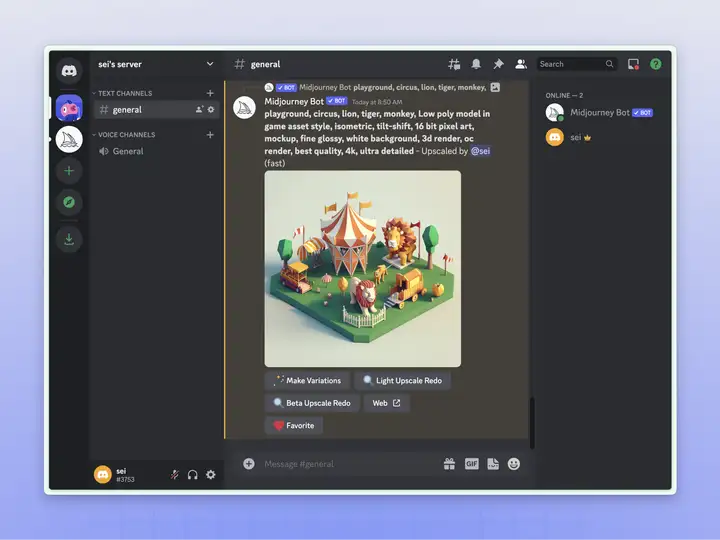
Task: Click Light Upscale Redo button
Action: [x=402, y=381]
